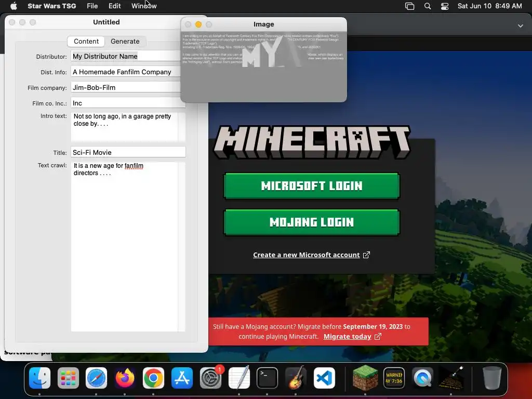The height and width of the screenshot is (399, 532).
Task: Follow the Migrate today link
Action: pyautogui.click(x=347, y=336)
